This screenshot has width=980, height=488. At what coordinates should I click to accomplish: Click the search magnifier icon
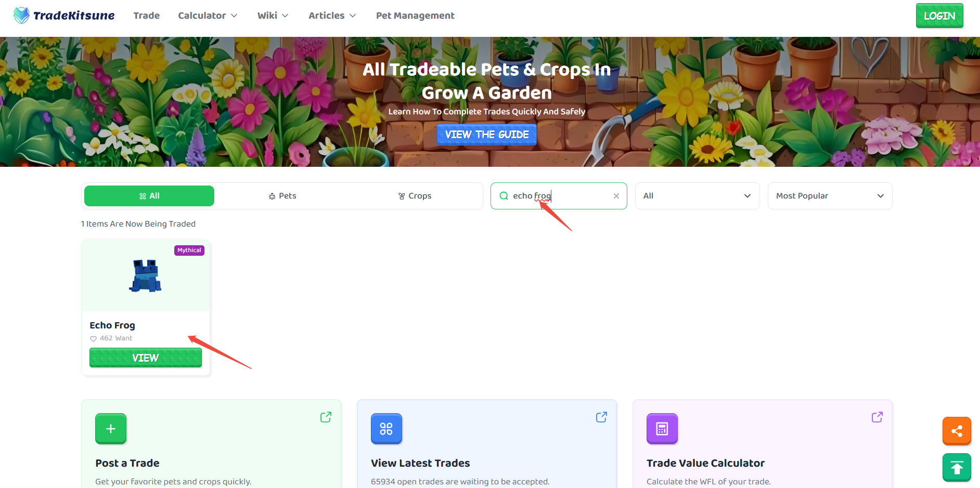504,196
